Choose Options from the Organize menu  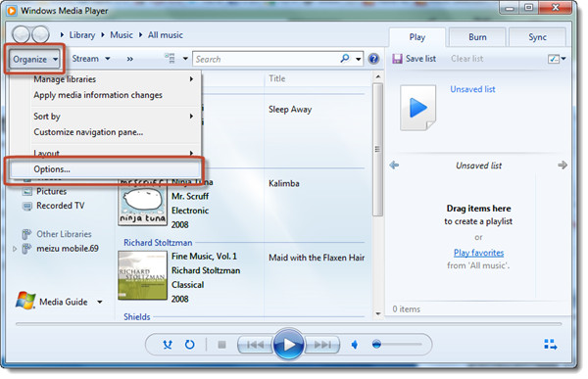pyautogui.click(x=105, y=169)
